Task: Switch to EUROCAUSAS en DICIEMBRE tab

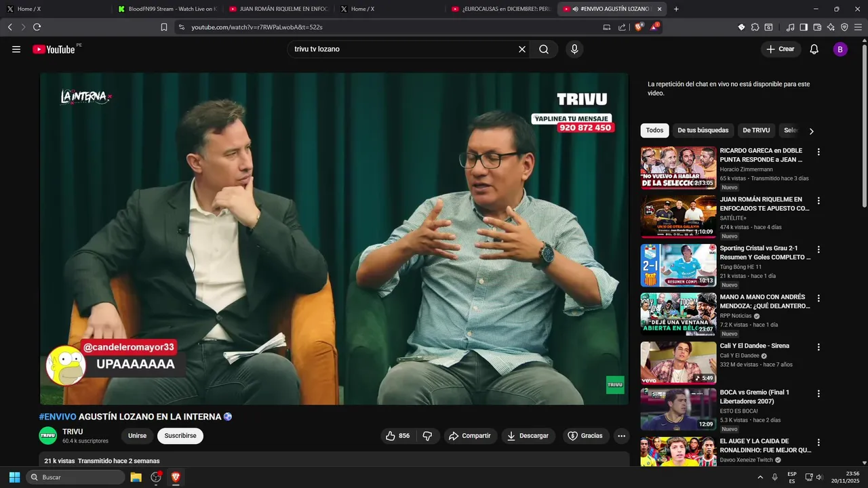Action: click(500, 9)
